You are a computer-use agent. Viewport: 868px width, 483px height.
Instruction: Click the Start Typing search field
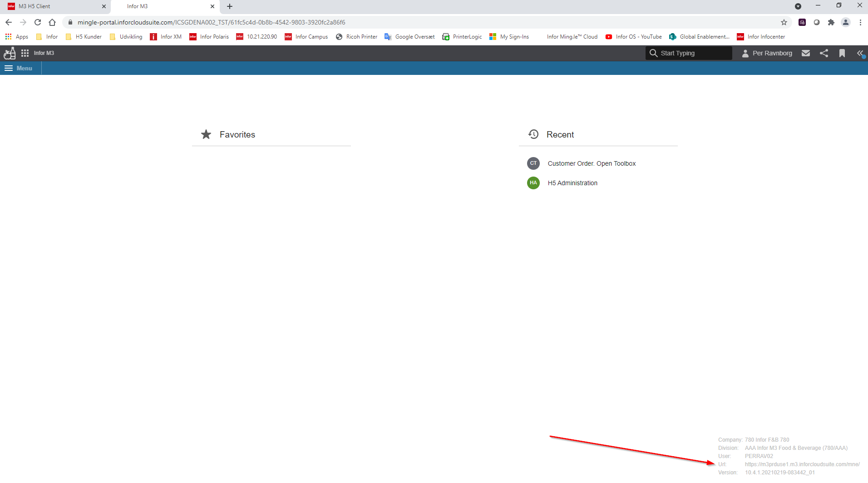[689, 53]
